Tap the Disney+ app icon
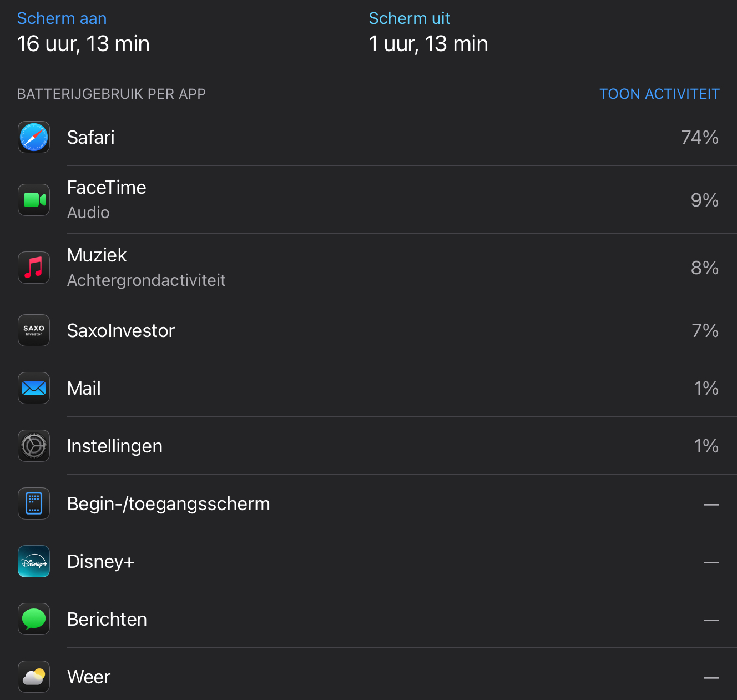This screenshot has height=700, width=737. (x=34, y=561)
